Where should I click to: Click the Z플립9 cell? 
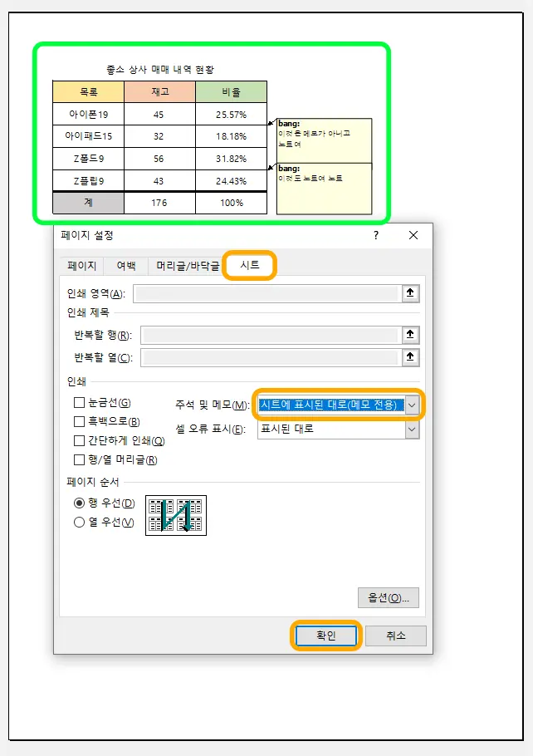pyautogui.click(x=89, y=181)
